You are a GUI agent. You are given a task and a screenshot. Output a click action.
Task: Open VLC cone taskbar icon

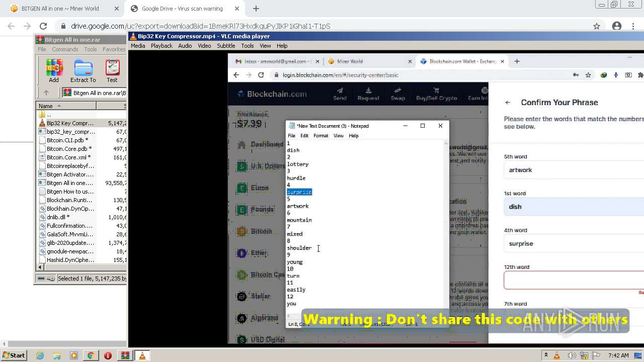[142, 355]
